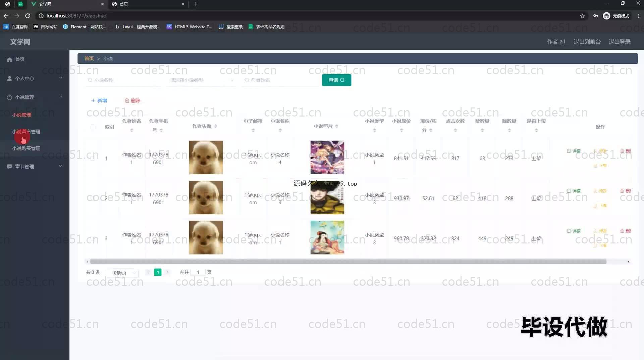Viewport: 644px width, 360px height.
Task: Open a new browser tab
Action: point(196,4)
